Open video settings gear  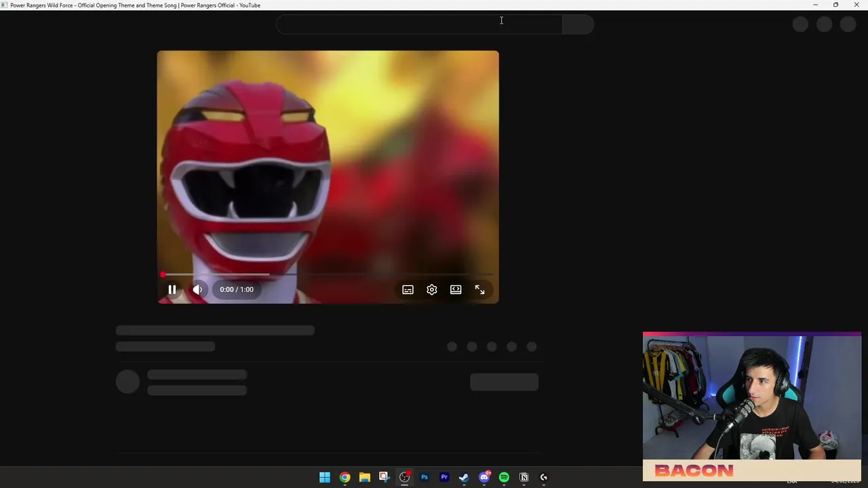[432, 289]
